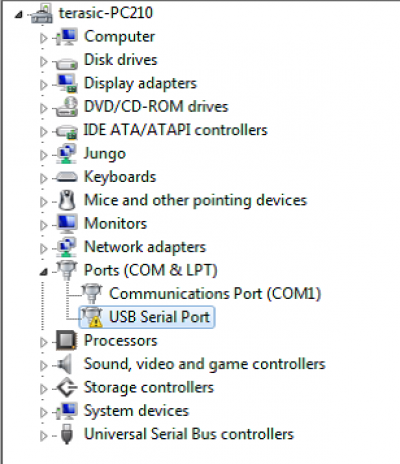Viewport: 400px width, 464px height.
Task: Click the DVD/CD-ROM drives disc icon
Action: [x=67, y=107]
